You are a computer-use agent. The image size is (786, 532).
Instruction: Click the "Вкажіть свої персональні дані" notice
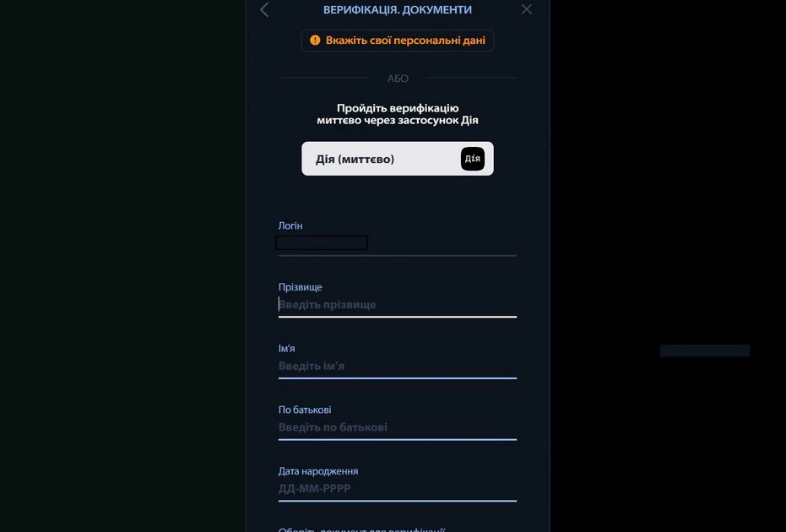(x=405, y=41)
